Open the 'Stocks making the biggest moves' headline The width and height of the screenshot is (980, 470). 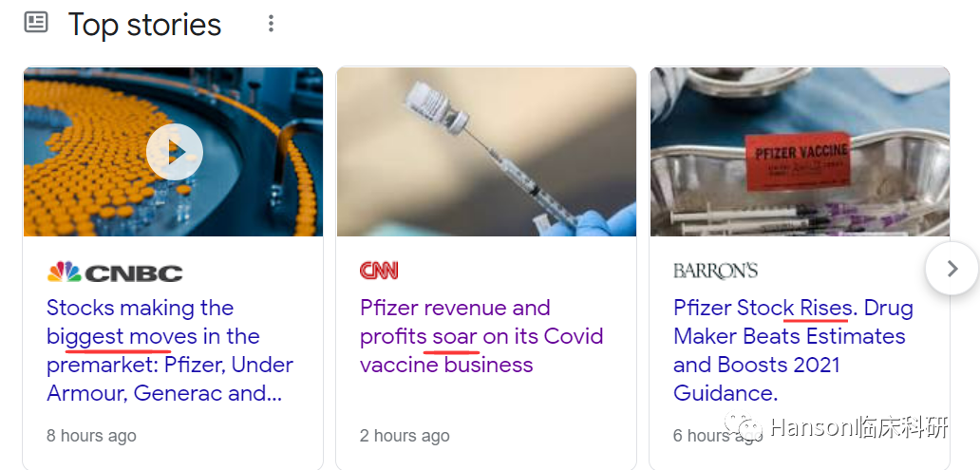coord(169,350)
